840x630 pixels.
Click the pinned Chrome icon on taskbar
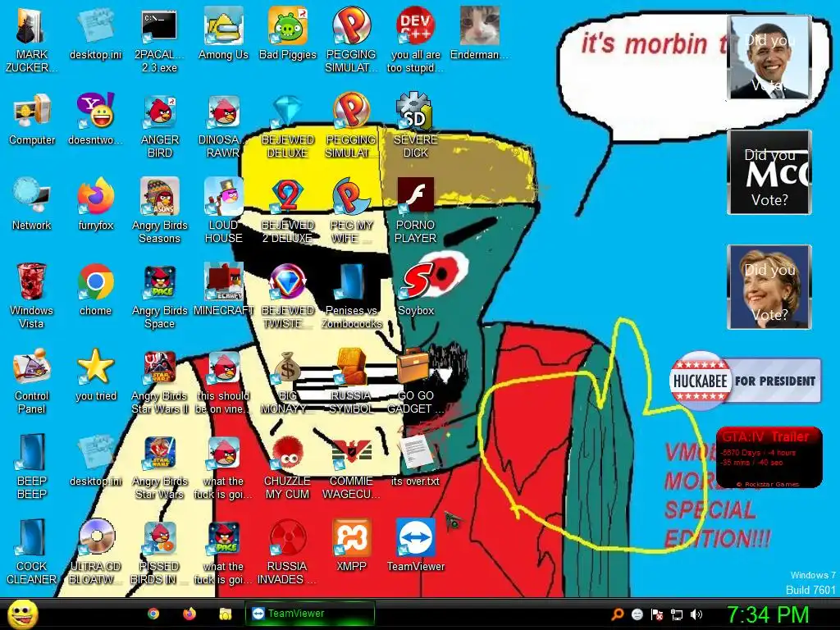click(x=153, y=614)
